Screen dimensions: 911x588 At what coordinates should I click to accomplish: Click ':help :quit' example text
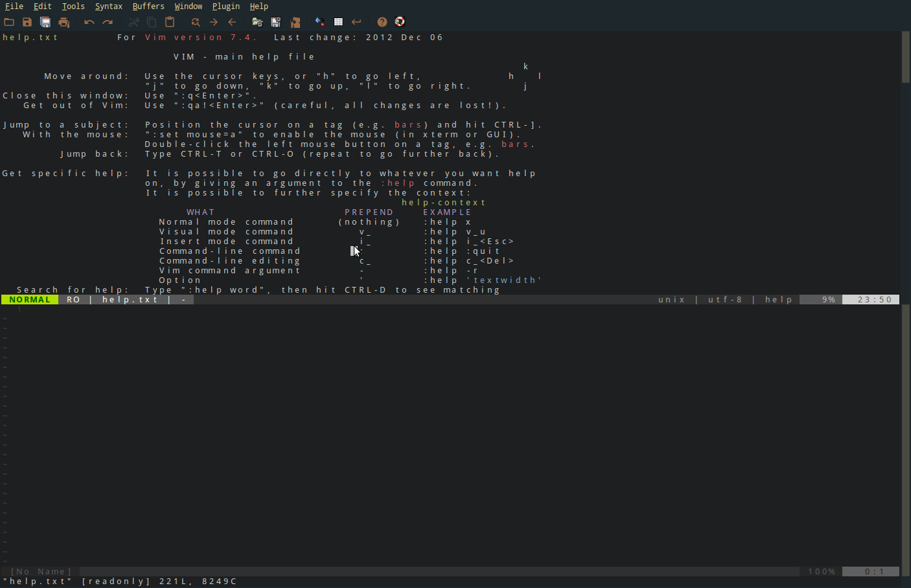click(x=462, y=251)
